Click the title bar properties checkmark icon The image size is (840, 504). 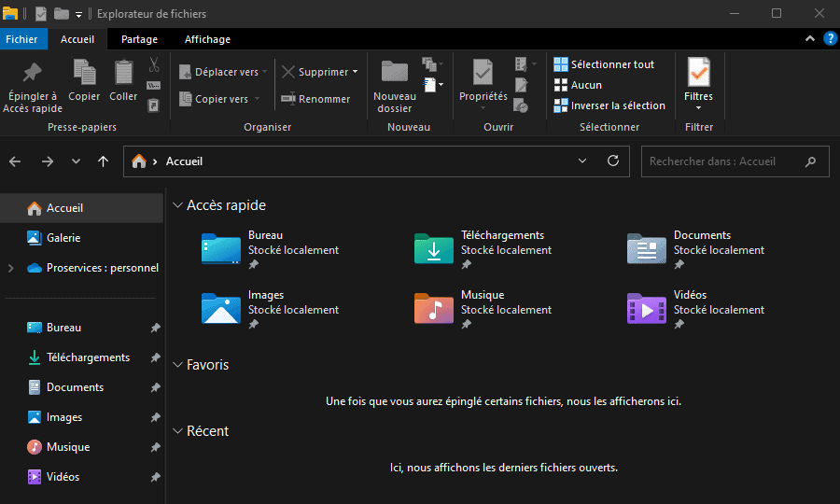(x=41, y=13)
